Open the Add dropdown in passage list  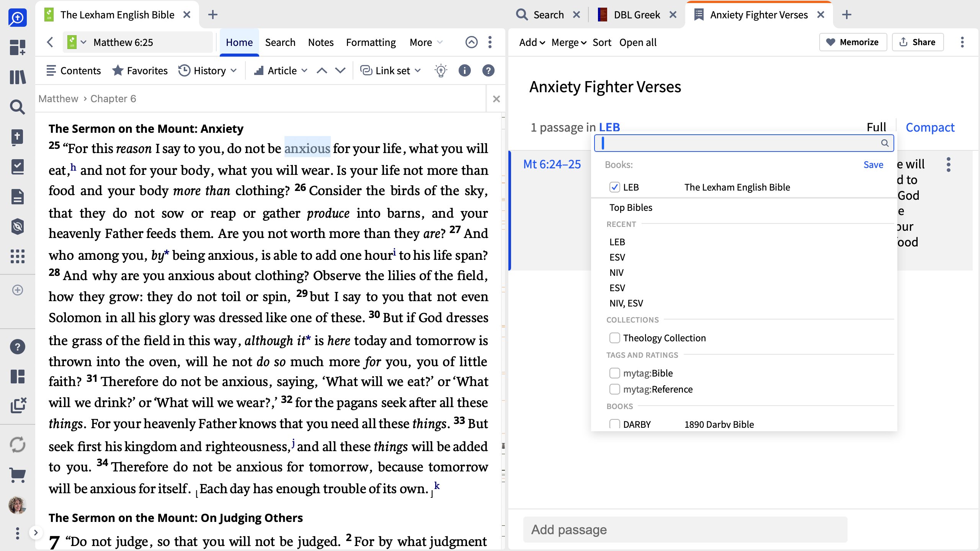click(x=532, y=42)
